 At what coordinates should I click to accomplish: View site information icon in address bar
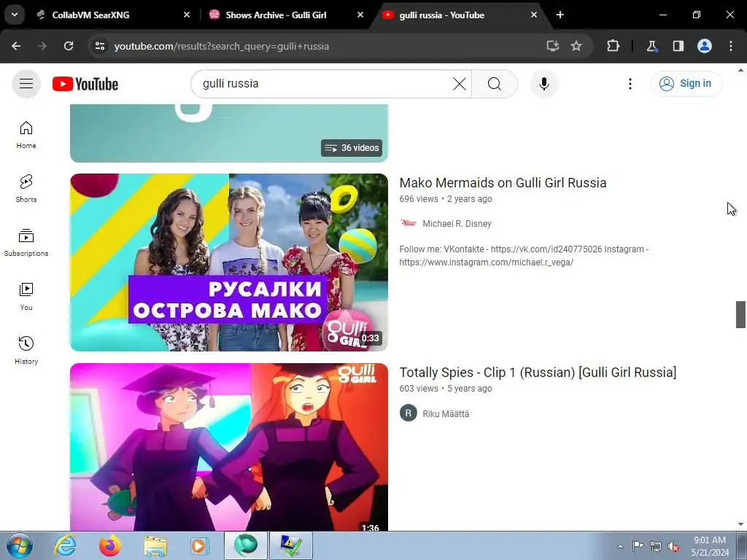click(100, 46)
